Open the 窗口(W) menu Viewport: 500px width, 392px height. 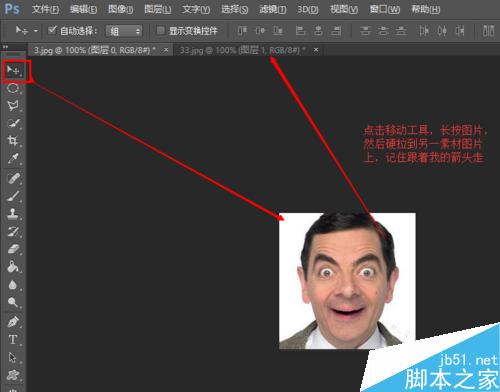(x=385, y=9)
